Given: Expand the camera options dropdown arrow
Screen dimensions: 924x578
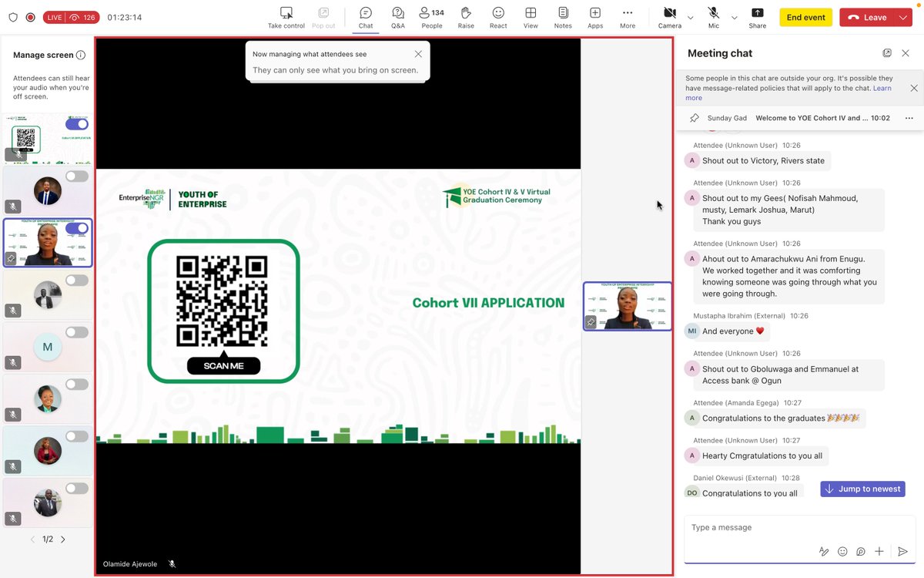Looking at the screenshot, I should (690, 17).
